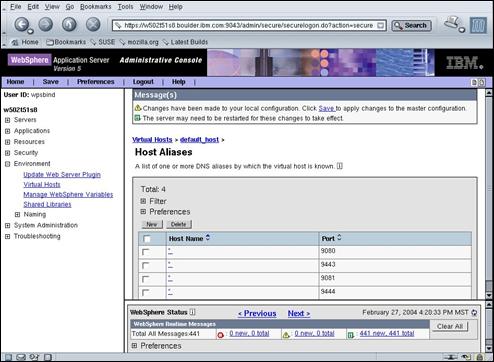Open Manage WebSphere Variables link
This screenshot has height=362, width=494.
[68, 195]
